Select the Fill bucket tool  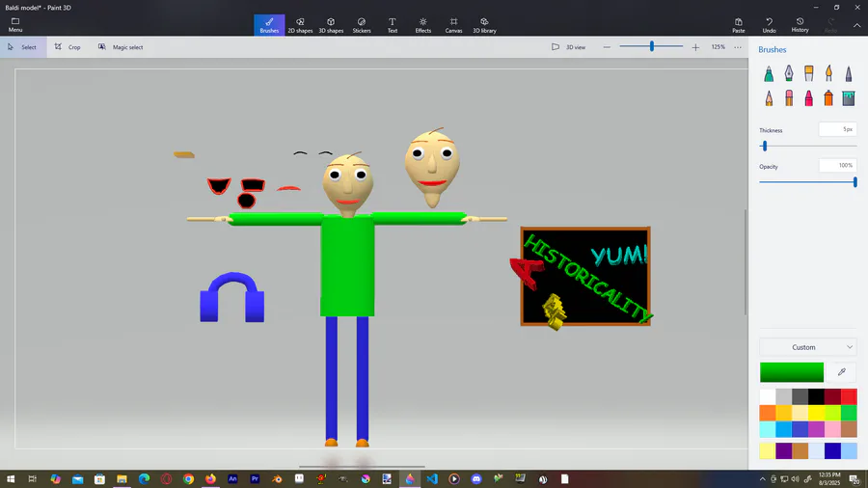[x=849, y=98]
